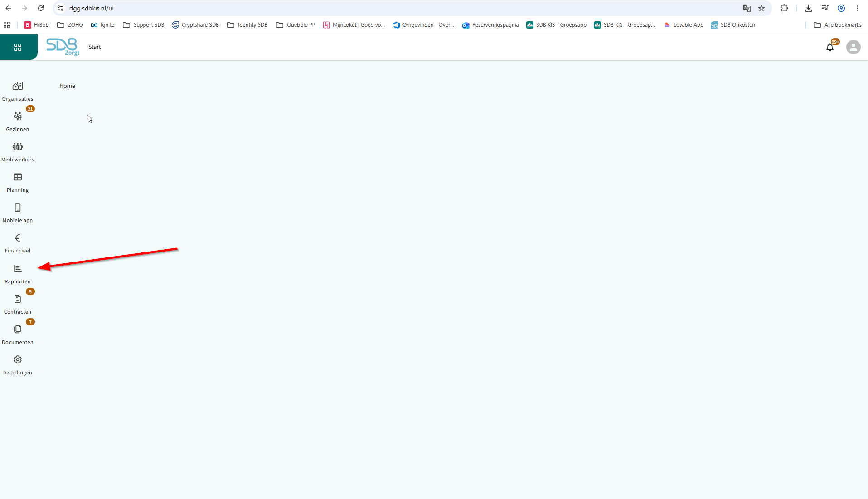Go back in browser history
Viewport: 868px width, 499px height.
[8, 8]
